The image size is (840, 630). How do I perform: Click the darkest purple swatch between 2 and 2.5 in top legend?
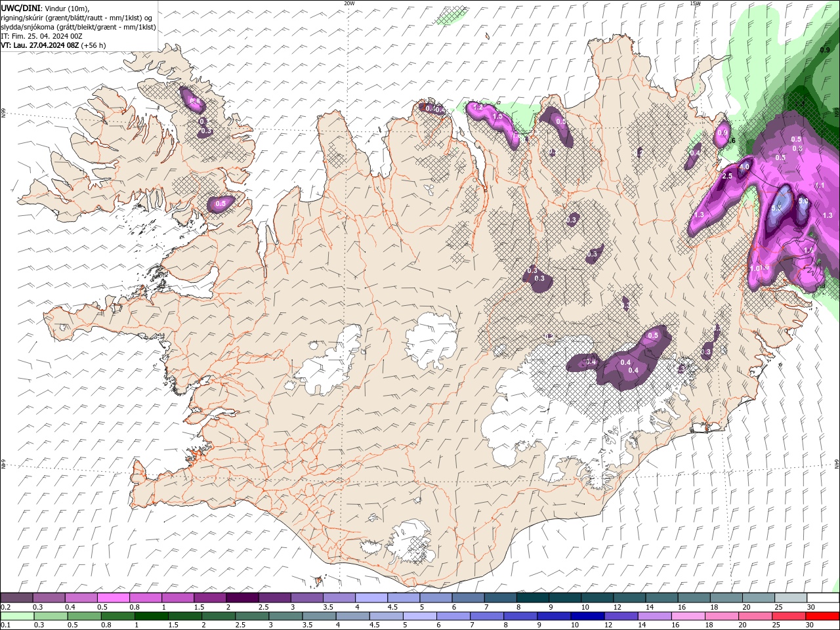tap(242, 598)
